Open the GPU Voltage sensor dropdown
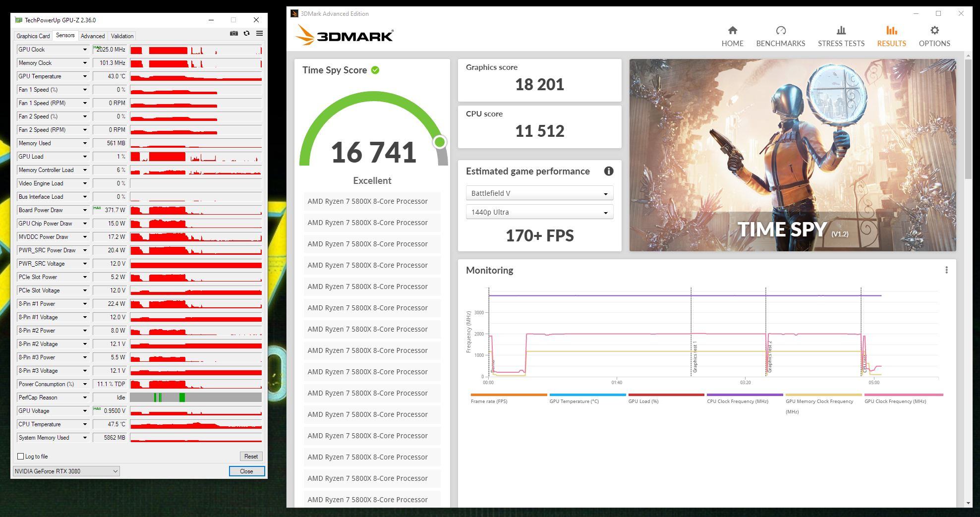Viewport: 980px width, 517px height. click(x=85, y=411)
